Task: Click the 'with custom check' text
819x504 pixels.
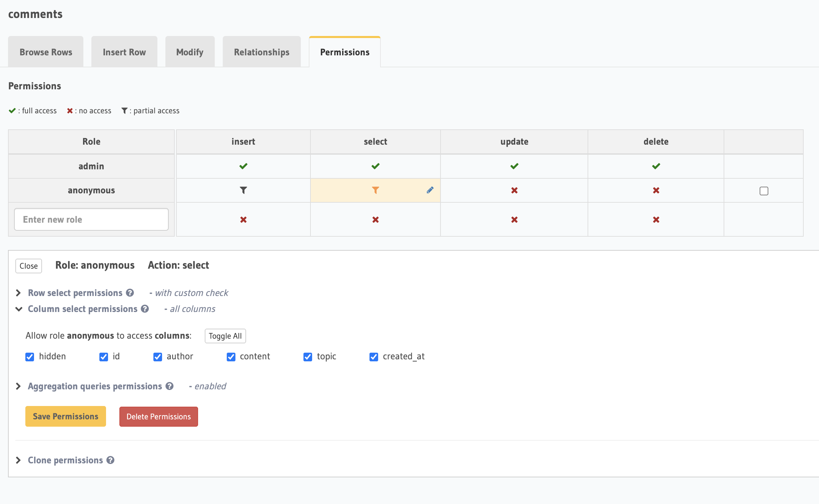Action: [191, 293]
